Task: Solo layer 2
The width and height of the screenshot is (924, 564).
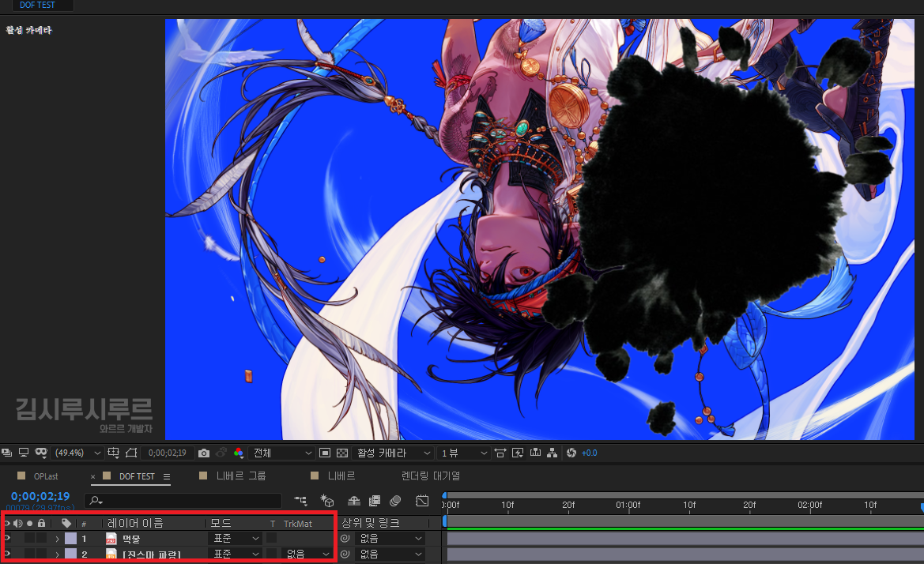Action: pyautogui.click(x=29, y=554)
